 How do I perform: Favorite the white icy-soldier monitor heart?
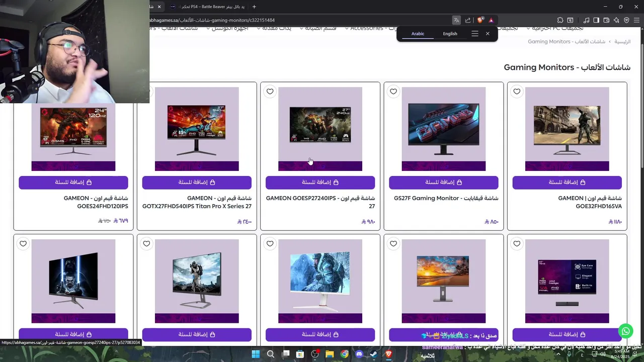(x=270, y=244)
